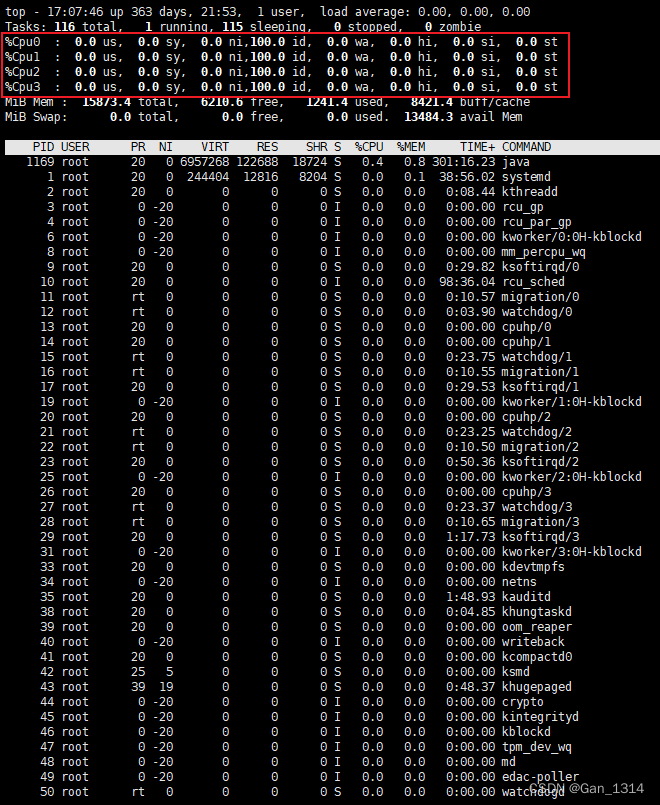Select the %Cpu3 label
The width and height of the screenshot is (660, 805).
(23, 87)
